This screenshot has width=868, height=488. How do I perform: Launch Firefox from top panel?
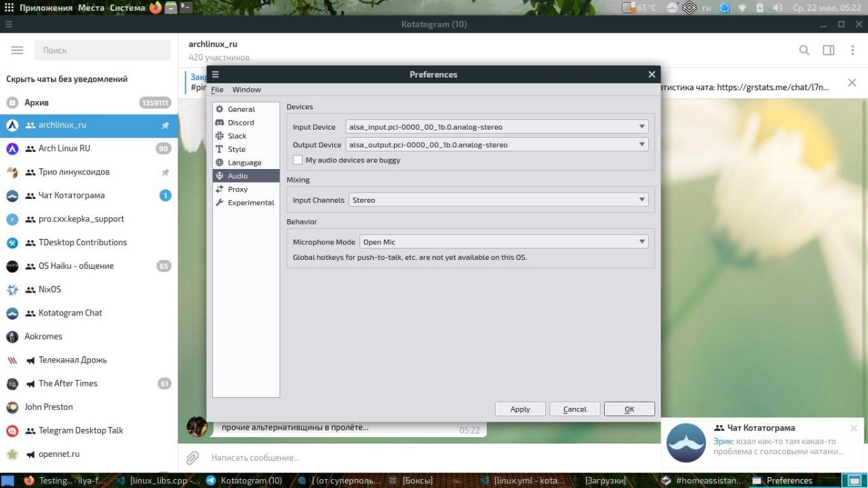pos(156,8)
